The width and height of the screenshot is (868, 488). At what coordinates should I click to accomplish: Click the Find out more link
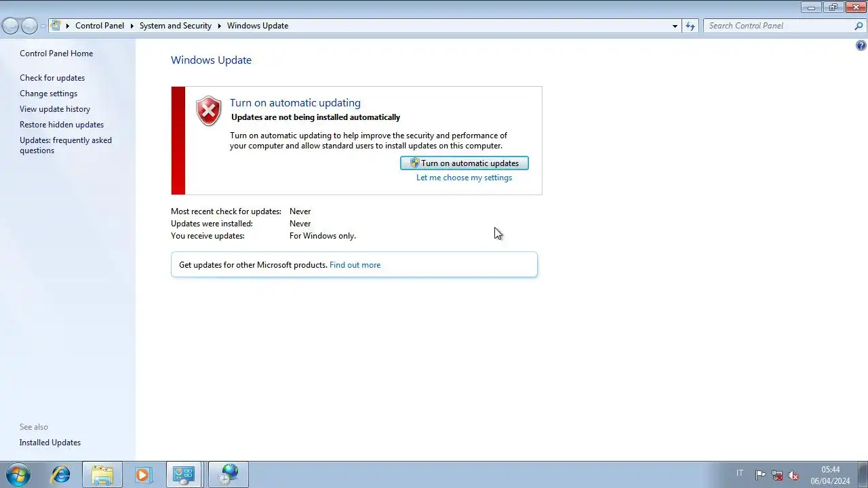(355, 265)
